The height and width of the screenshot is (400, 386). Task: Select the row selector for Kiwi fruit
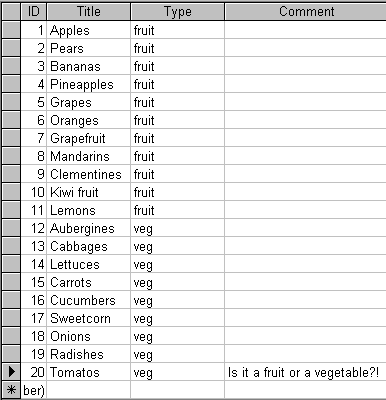click(x=11, y=192)
